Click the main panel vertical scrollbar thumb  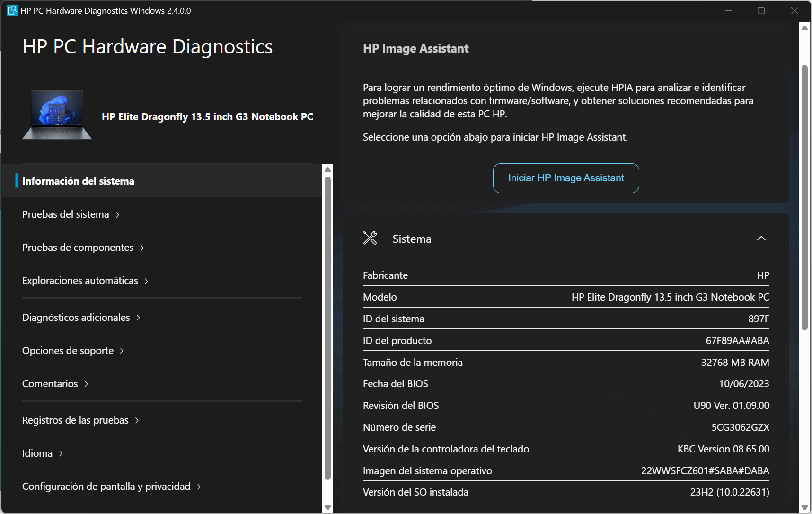tap(804, 197)
